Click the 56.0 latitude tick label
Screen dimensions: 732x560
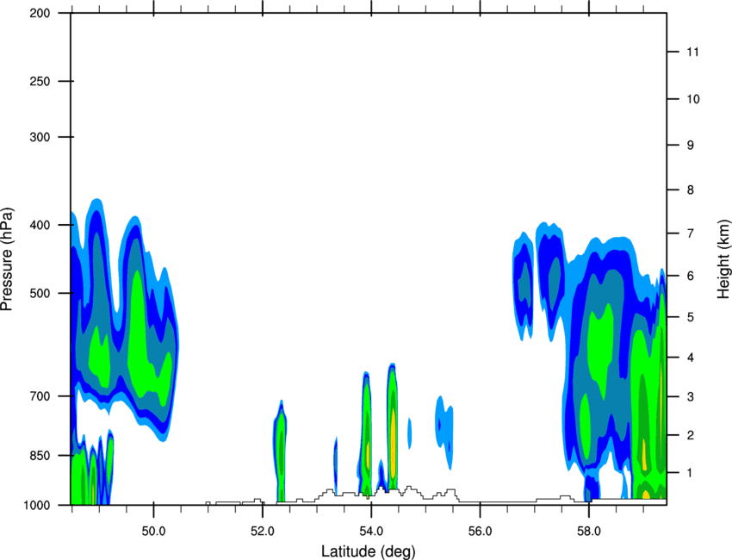coord(480,532)
